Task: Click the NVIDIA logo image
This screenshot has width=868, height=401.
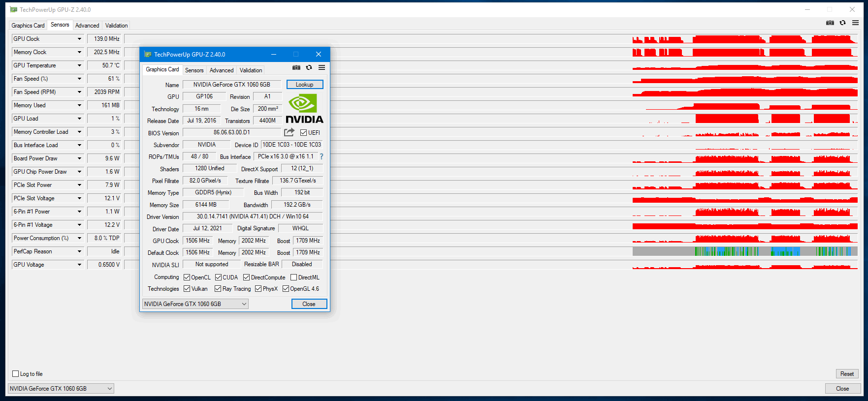Action: point(304,109)
